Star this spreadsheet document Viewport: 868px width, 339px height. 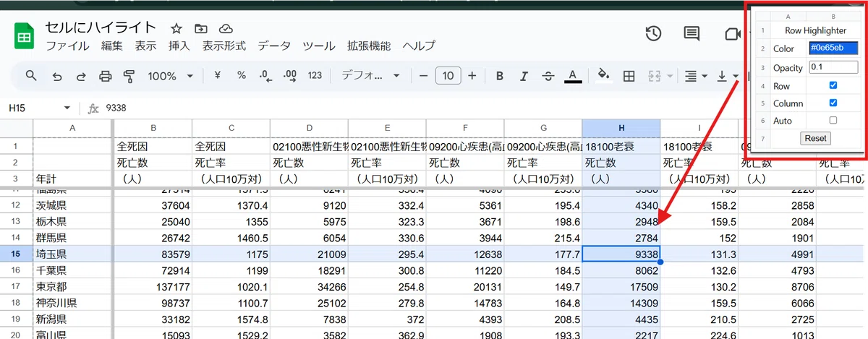pyautogui.click(x=176, y=29)
